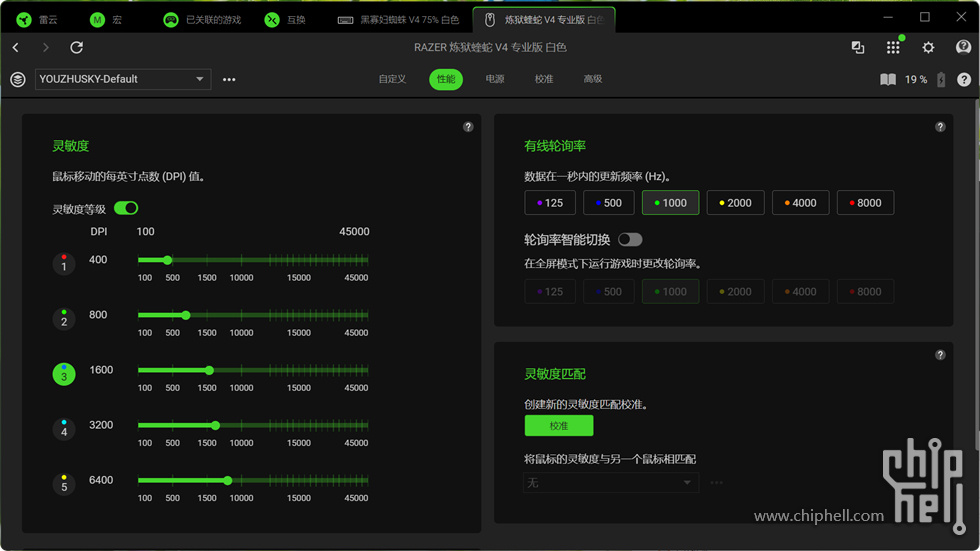Open the profile three-dots menu

coord(229,79)
